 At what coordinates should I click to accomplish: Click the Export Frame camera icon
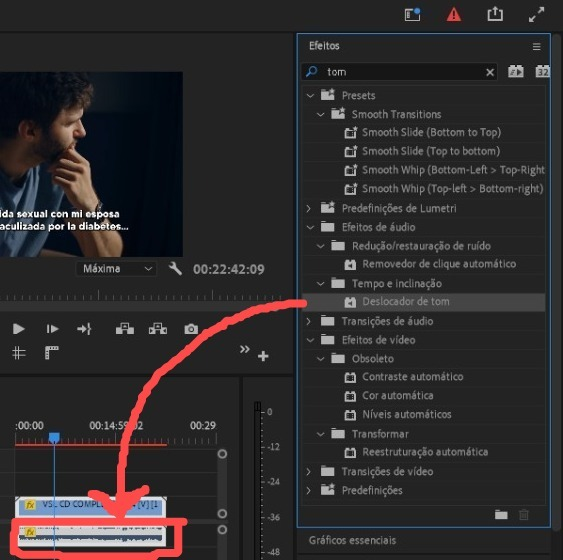tap(191, 329)
